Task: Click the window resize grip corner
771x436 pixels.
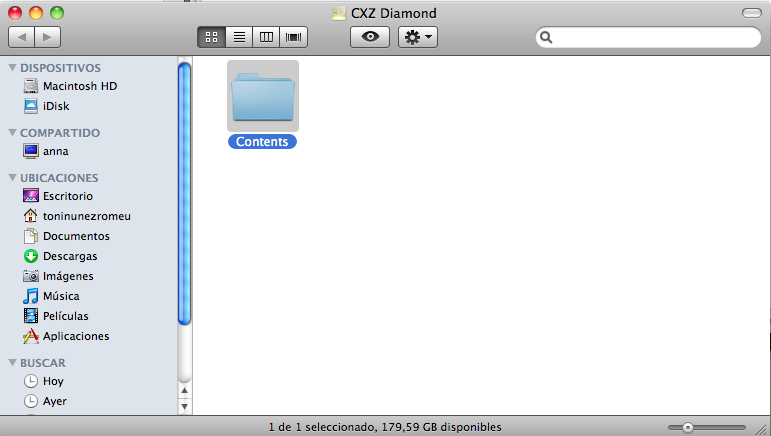Action: coord(761,429)
